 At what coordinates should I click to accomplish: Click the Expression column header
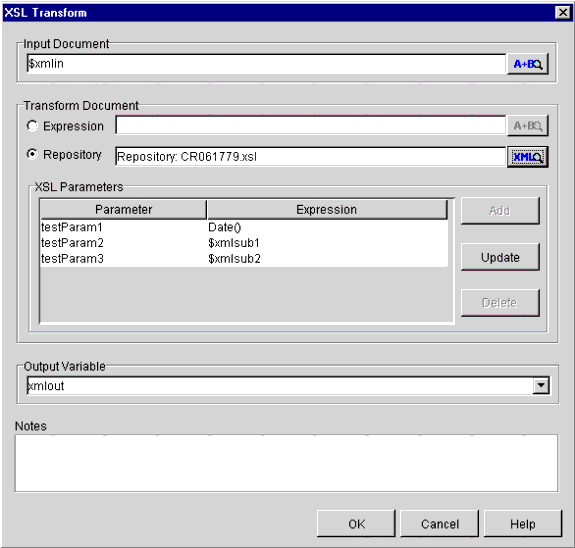(x=327, y=209)
